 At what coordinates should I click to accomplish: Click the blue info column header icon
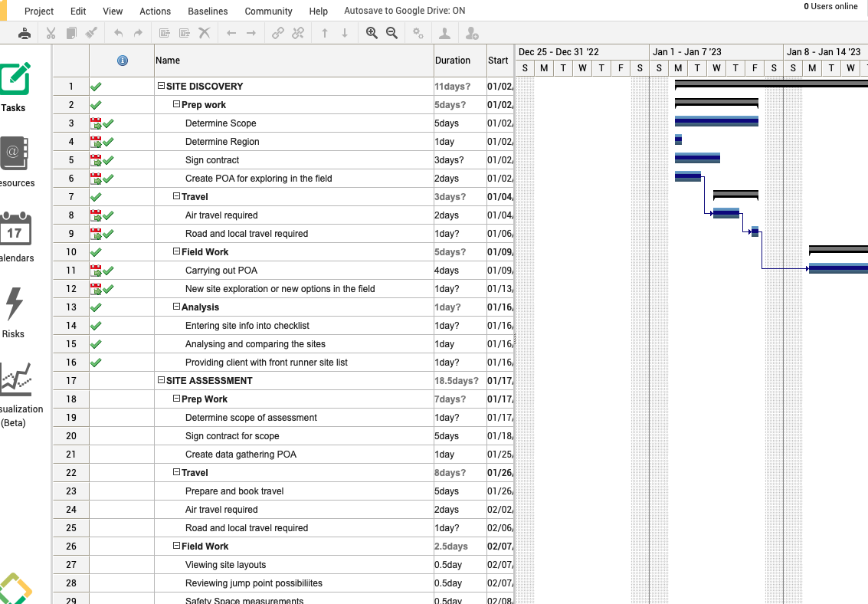(123, 61)
